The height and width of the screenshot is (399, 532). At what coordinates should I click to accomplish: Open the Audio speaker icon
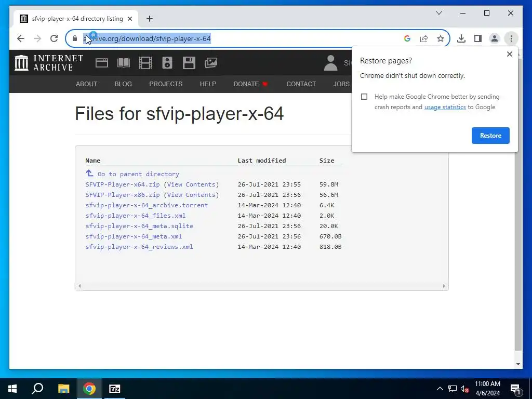coord(167,63)
